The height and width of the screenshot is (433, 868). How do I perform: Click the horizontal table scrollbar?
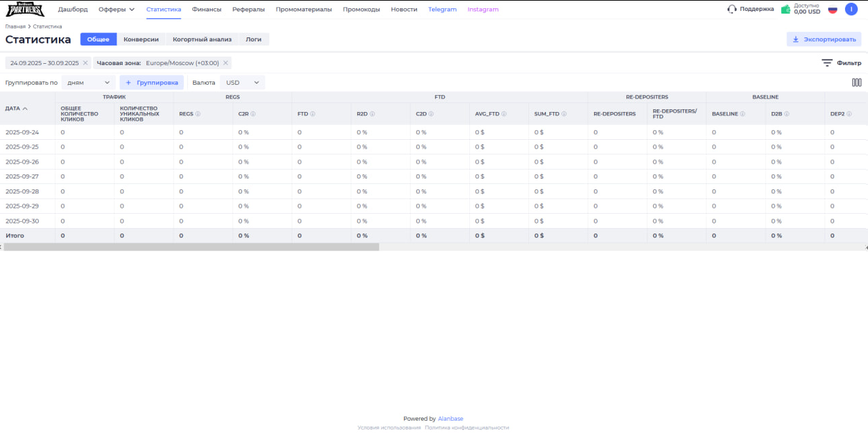191,247
